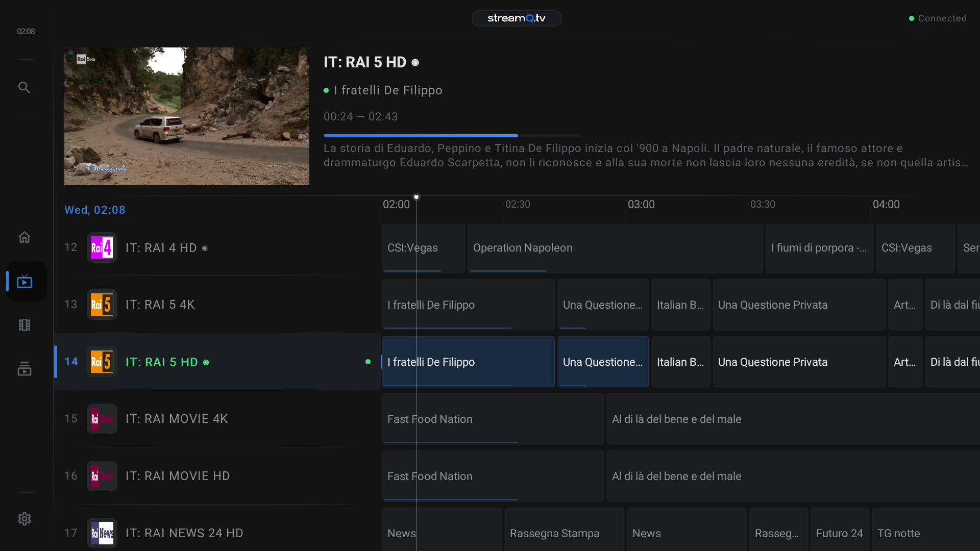This screenshot has height=551, width=980.
Task: Select channel IT: RAI 5 HD
Action: pos(217,362)
